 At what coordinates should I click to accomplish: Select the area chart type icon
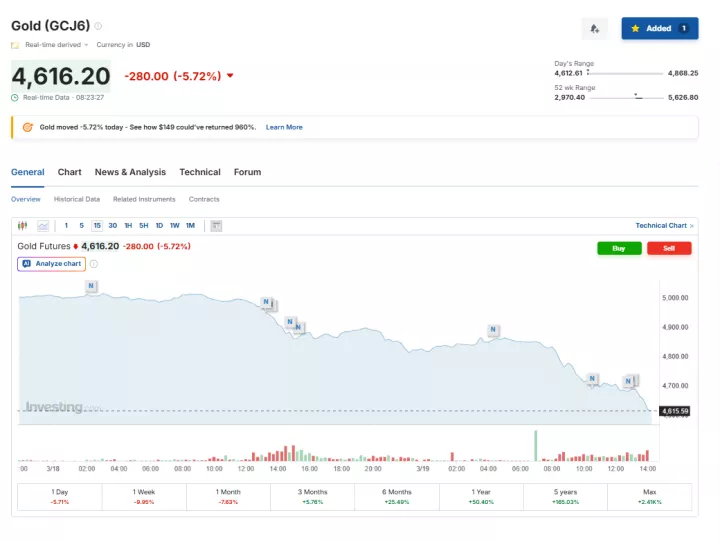43,226
